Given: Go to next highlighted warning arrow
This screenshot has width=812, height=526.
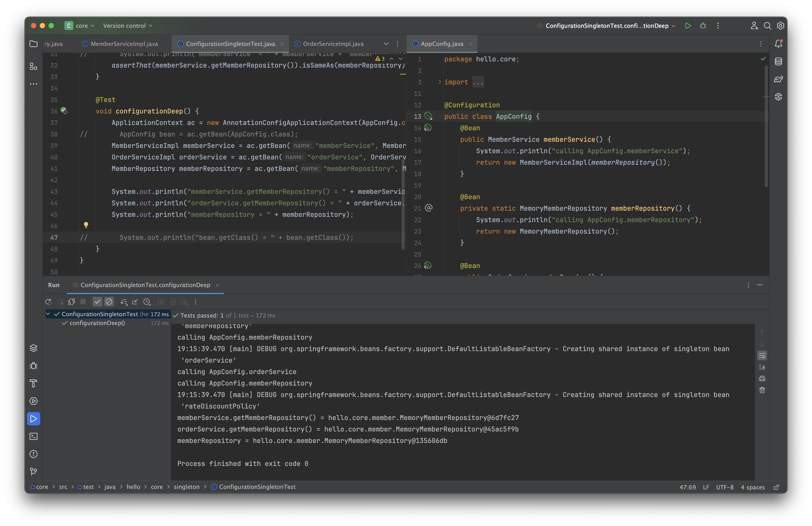Looking at the screenshot, I should (x=400, y=59).
